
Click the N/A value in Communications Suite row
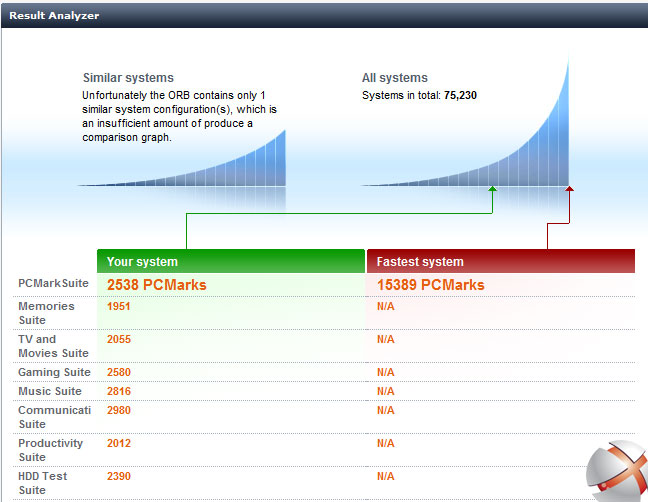click(x=386, y=410)
